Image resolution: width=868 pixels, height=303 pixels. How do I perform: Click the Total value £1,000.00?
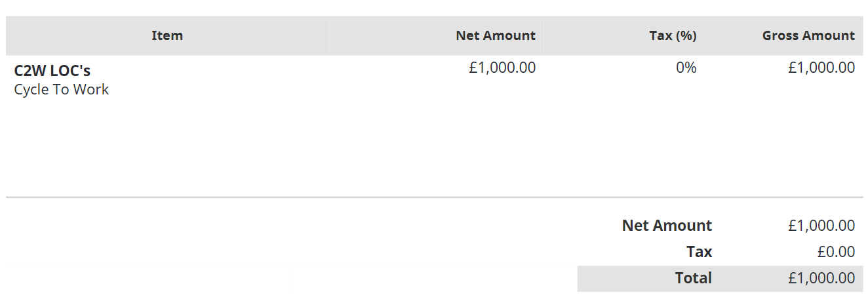pyautogui.click(x=821, y=278)
